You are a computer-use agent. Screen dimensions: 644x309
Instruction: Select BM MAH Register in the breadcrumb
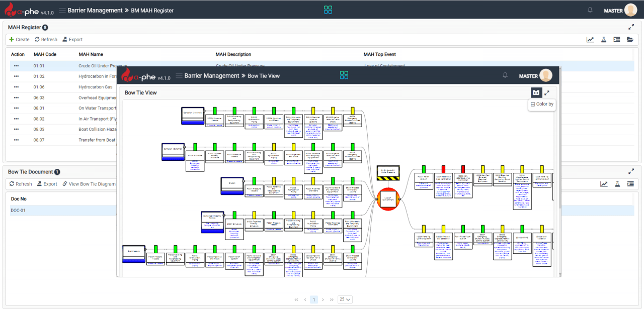(x=152, y=10)
